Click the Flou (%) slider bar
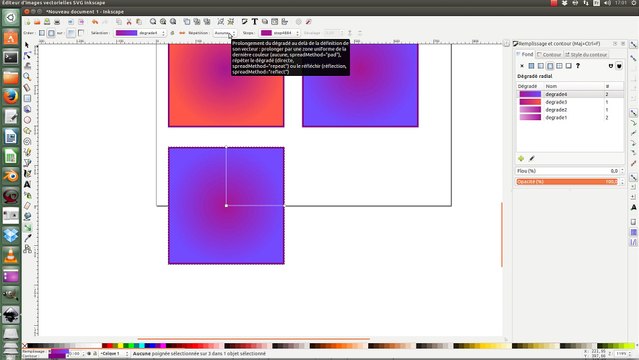The image size is (639, 360). point(567,171)
